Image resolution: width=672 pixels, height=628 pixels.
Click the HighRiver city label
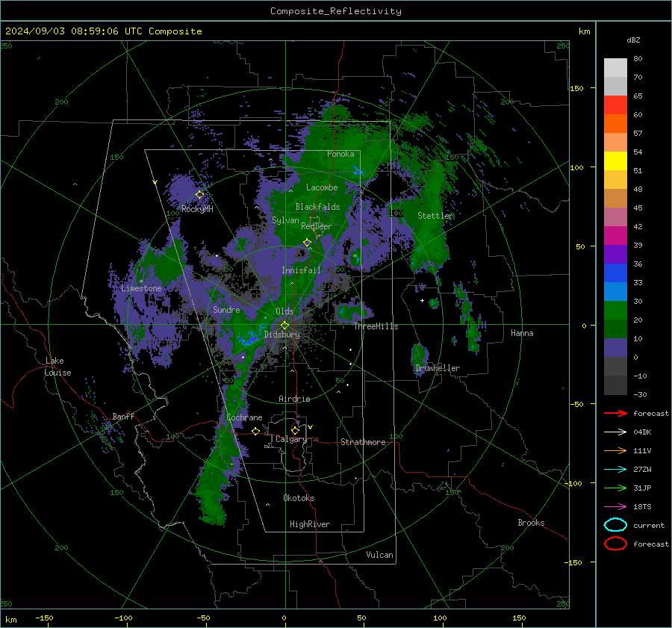(x=310, y=524)
